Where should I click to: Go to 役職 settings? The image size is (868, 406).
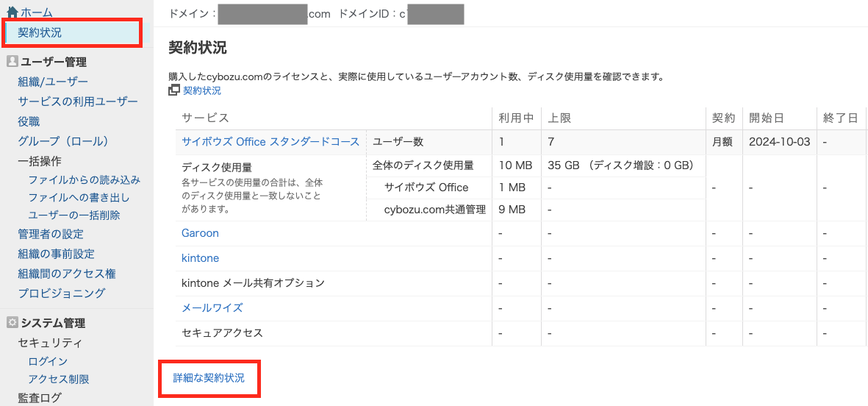(29, 121)
